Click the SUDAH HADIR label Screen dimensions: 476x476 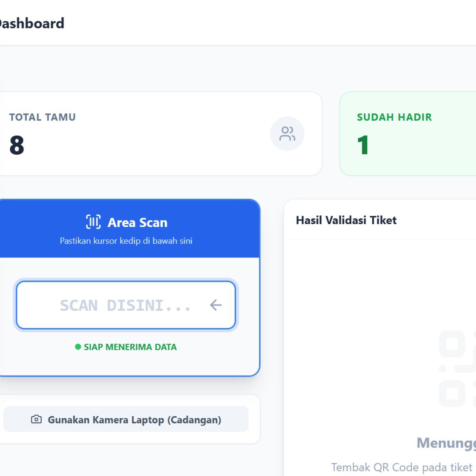394,117
